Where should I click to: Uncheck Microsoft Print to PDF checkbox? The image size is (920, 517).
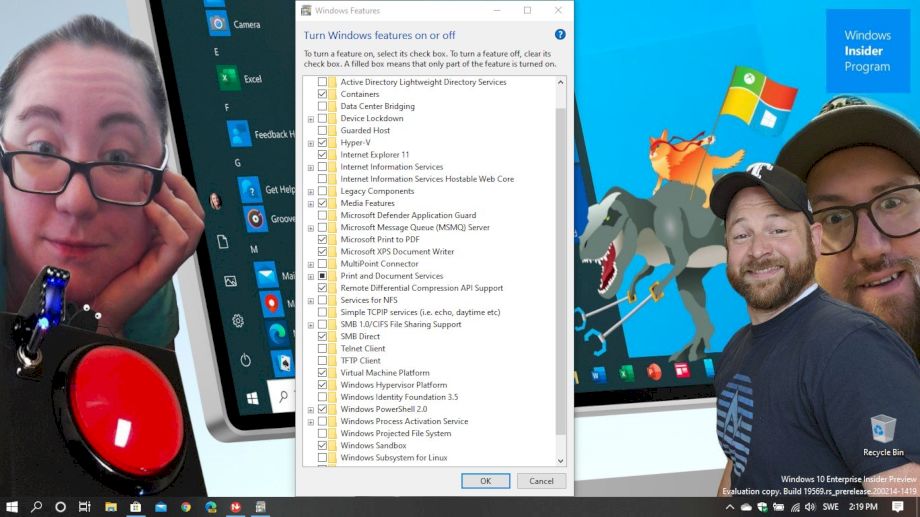[322, 239]
